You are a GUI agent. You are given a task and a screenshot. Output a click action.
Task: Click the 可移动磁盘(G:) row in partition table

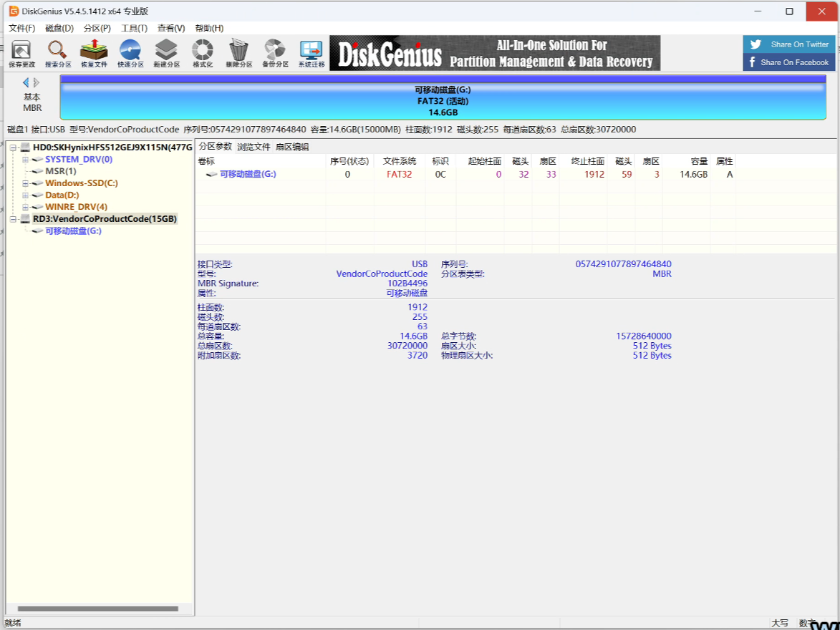click(466, 174)
